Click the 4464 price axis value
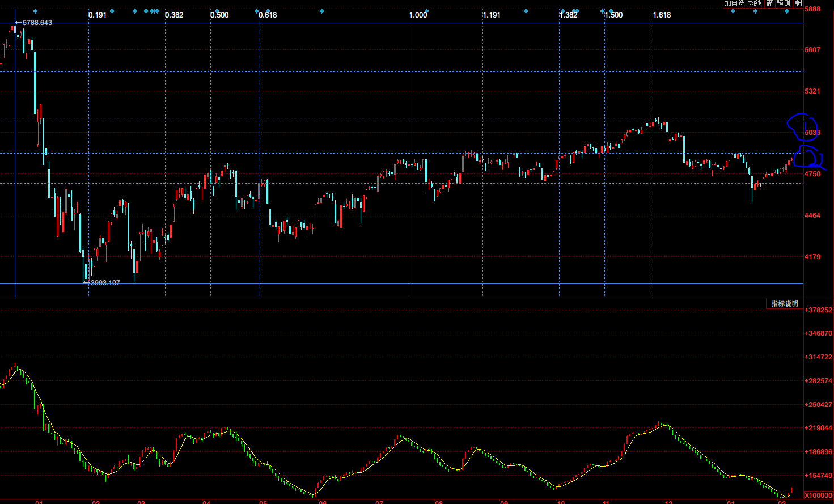The width and height of the screenshot is (834, 504). click(812, 215)
